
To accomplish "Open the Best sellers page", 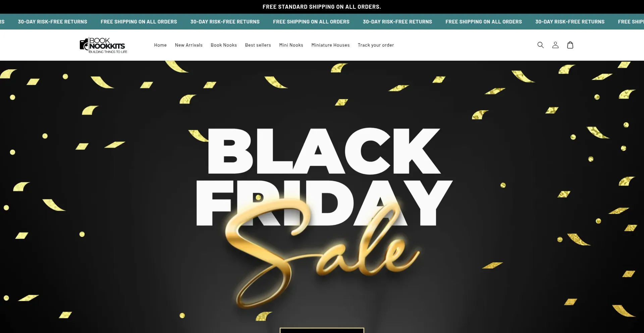I will pyautogui.click(x=258, y=45).
